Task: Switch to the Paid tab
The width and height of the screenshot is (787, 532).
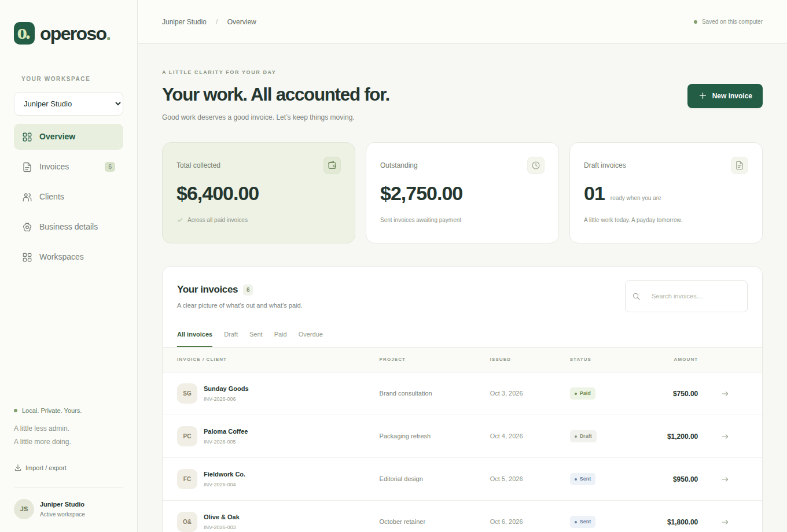Action: pyautogui.click(x=281, y=334)
